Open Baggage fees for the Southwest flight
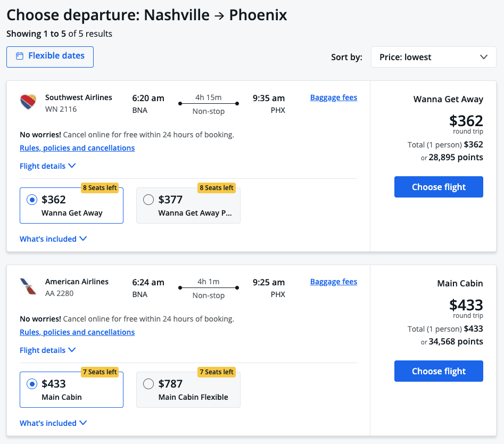Image resolution: width=504 pixels, height=444 pixels. (x=334, y=97)
